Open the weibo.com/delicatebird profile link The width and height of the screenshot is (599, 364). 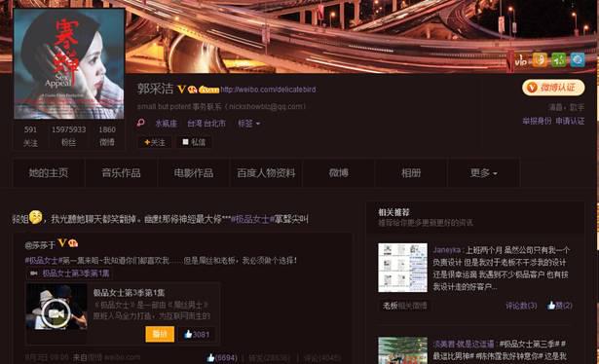coord(268,90)
